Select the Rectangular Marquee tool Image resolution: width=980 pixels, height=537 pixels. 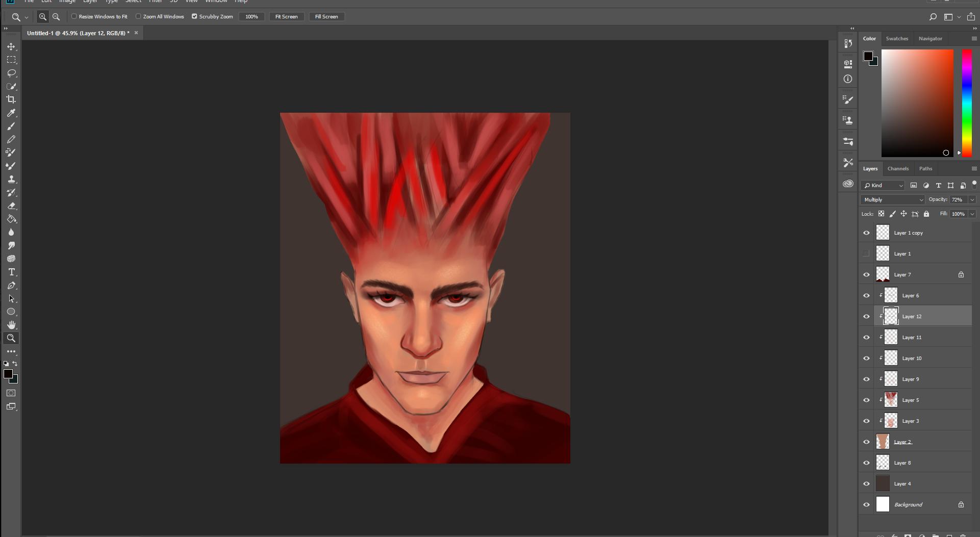[11, 60]
